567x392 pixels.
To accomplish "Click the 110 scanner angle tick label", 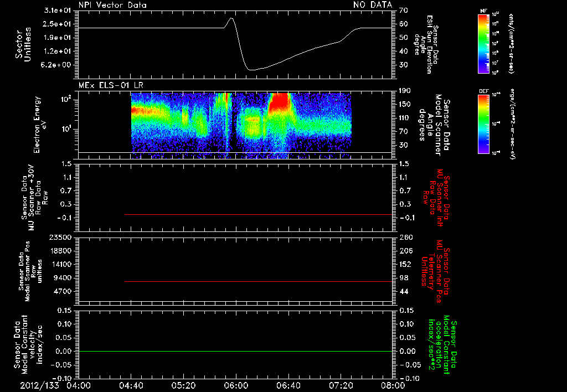I will [x=405, y=118].
